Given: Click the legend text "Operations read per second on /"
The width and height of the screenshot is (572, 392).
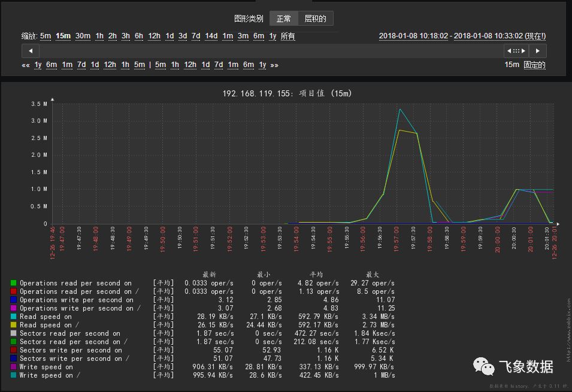Looking at the screenshot, I should click(x=79, y=291).
